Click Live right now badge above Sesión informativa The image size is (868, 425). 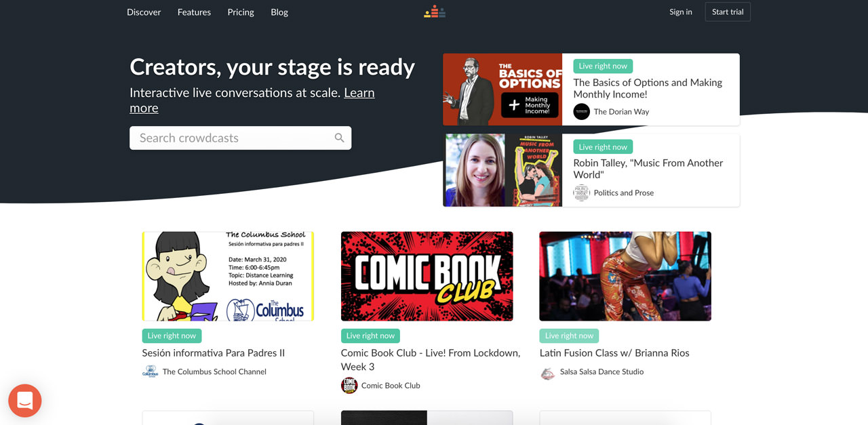pos(172,336)
